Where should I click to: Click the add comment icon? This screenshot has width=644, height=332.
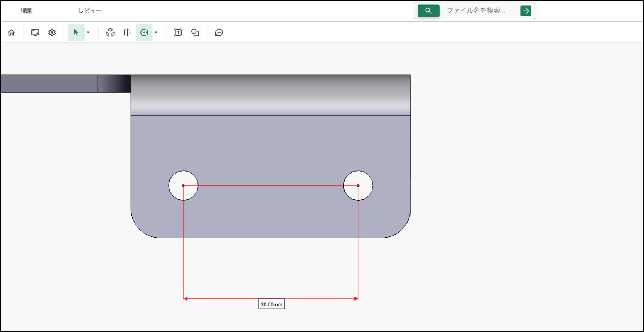(x=219, y=33)
